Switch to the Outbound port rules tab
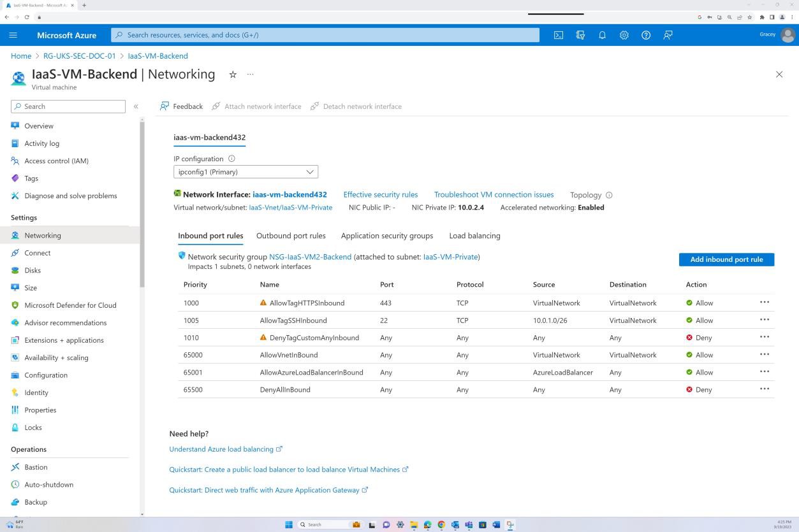Viewport: 799px width, 532px height. click(x=291, y=236)
